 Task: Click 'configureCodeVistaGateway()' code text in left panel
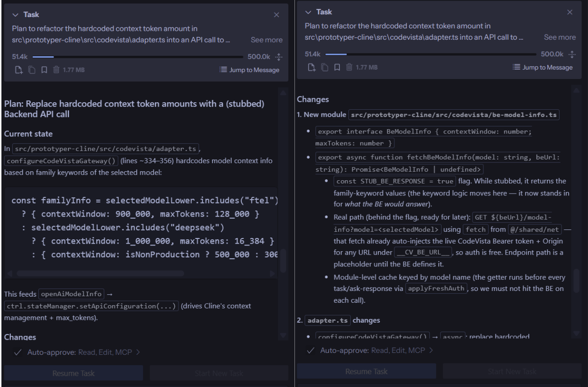click(61, 160)
